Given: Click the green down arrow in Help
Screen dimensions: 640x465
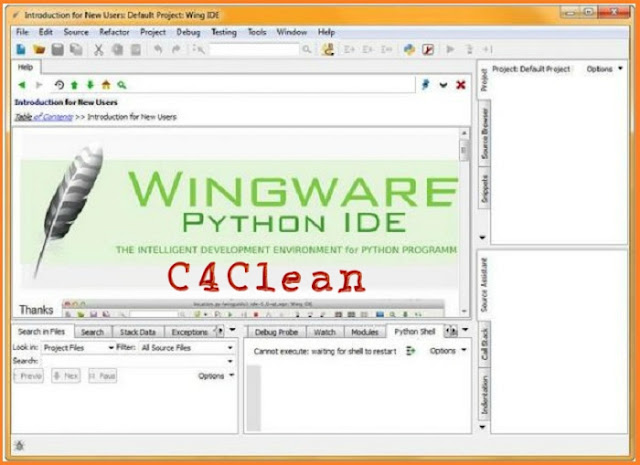Looking at the screenshot, I should click(90, 85).
